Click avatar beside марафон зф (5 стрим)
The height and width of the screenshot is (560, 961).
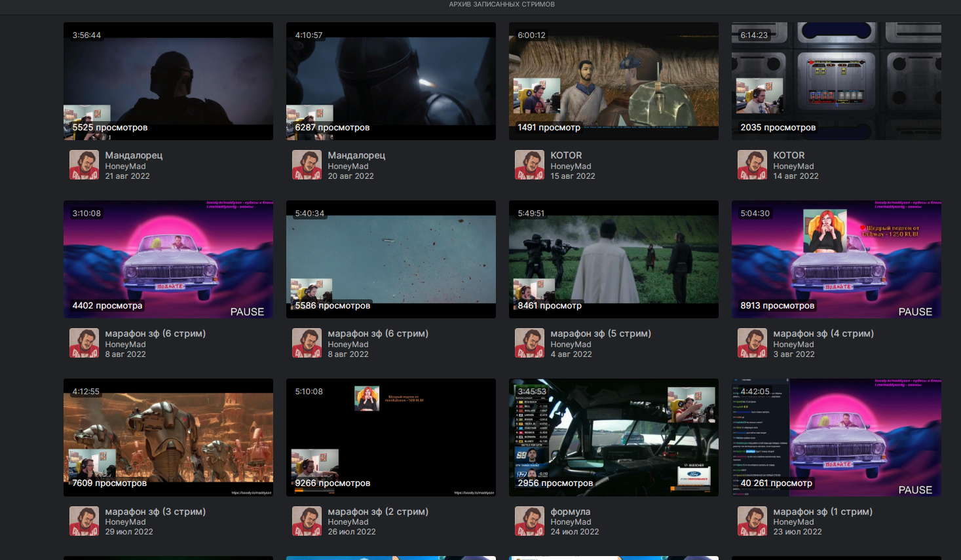[529, 343]
